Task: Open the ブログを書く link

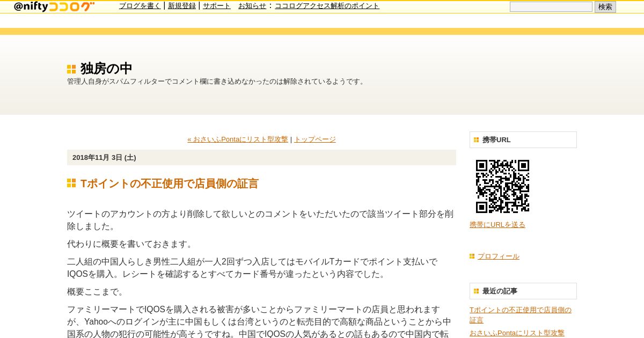Action: pyautogui.click(x=140, y=6)
